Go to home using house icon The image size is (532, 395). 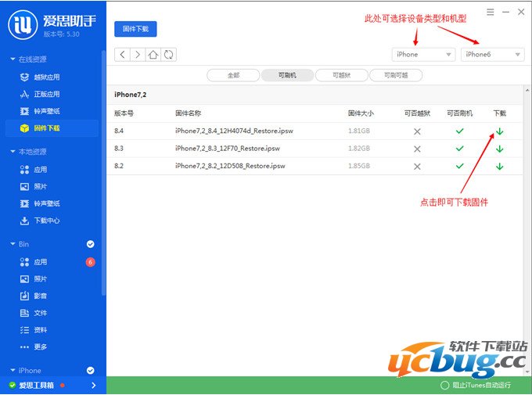click(x=153, y=54)
